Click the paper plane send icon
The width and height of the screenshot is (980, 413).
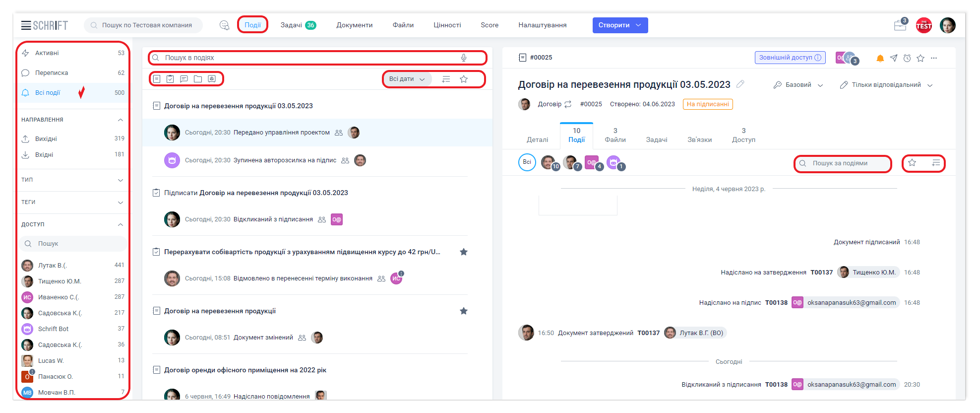(893, 58)
